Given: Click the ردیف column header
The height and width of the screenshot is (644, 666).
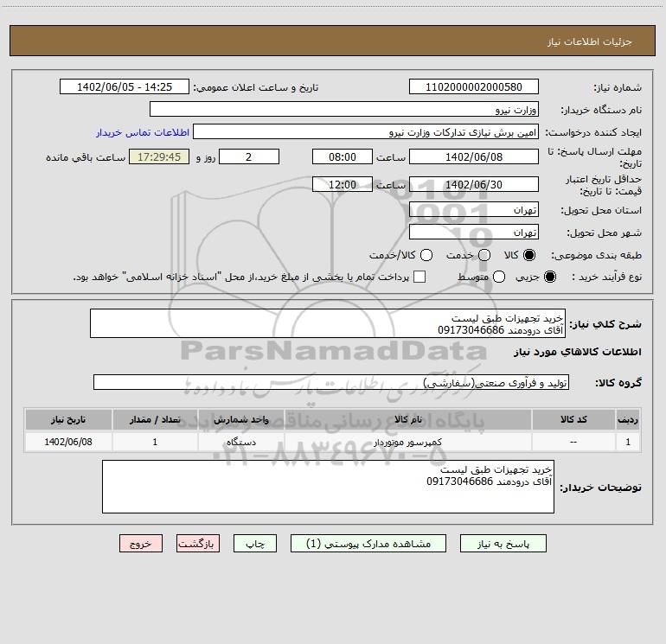Looking at the screenshot, I should 628,419.
